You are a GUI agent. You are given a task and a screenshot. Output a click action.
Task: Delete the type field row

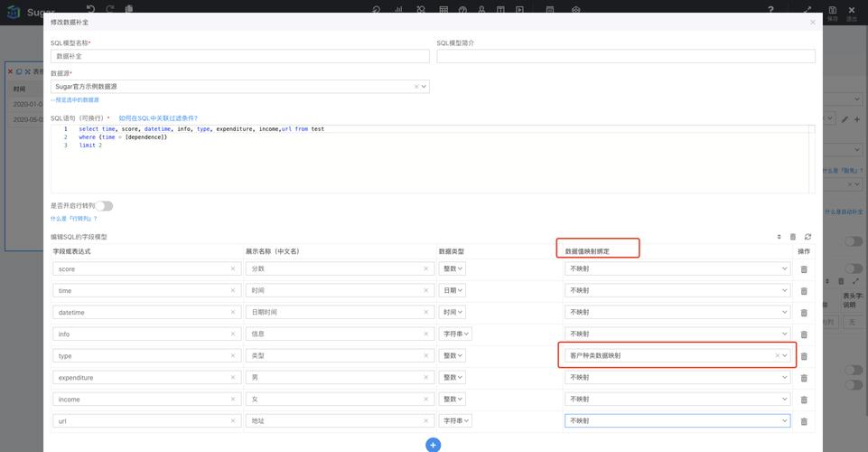coord(804,356)
